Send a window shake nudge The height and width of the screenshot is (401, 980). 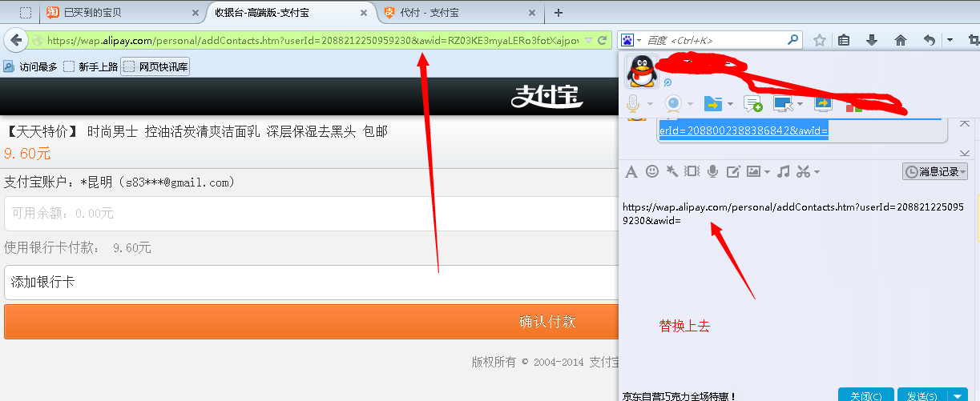(692, 171)
